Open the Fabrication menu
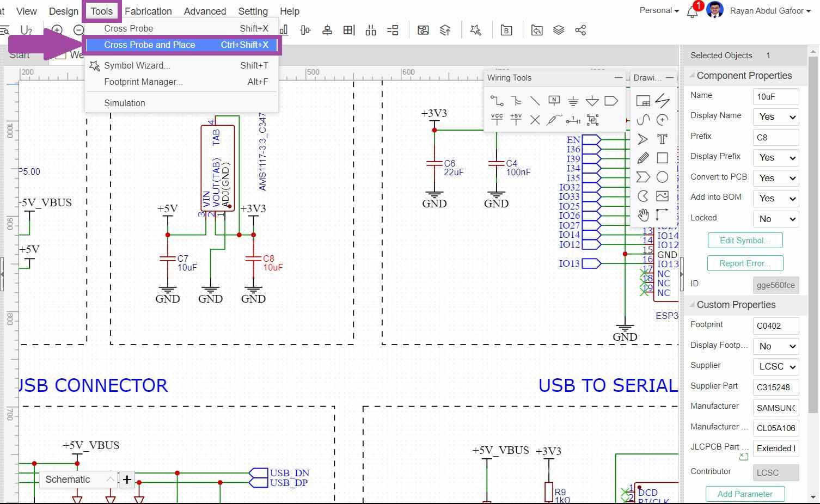Screen dimensions: 820x504 (x=148, y=11)
